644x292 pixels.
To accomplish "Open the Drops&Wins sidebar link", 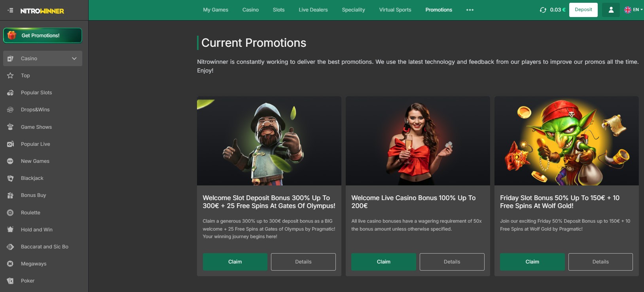I will (x=35, y=110).
